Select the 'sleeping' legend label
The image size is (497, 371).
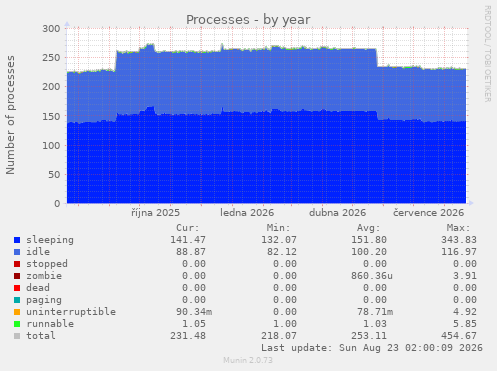[x=50, y=240]
